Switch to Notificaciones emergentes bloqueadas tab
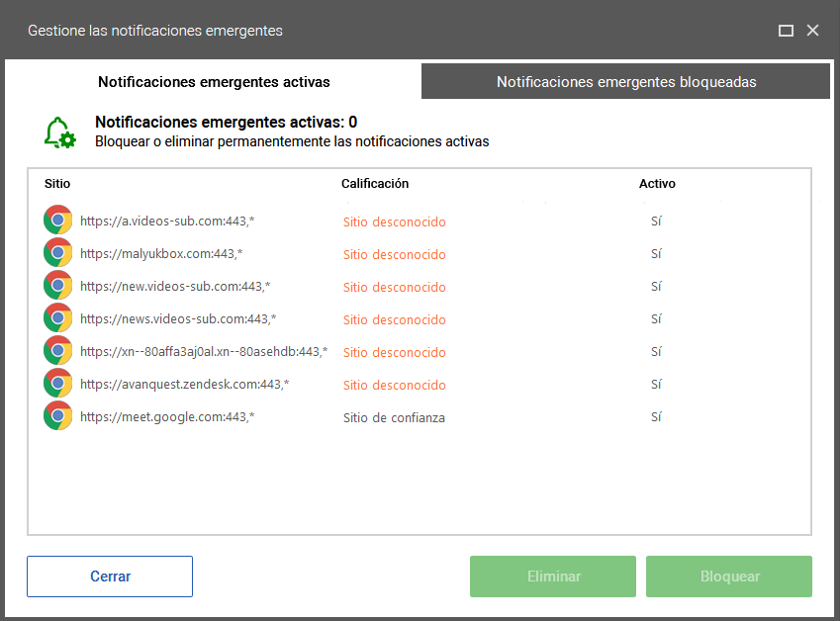 click(x=625, y=81)
